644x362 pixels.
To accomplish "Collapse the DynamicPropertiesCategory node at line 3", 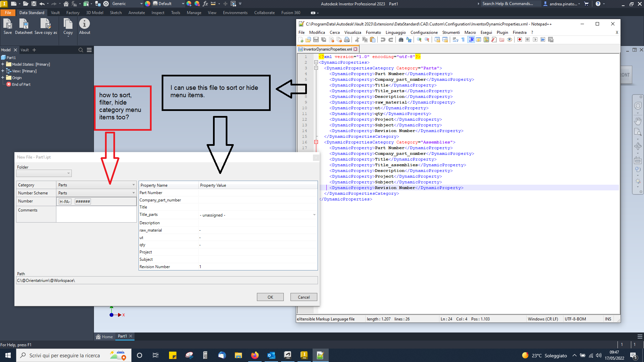I will coord(316,68).
